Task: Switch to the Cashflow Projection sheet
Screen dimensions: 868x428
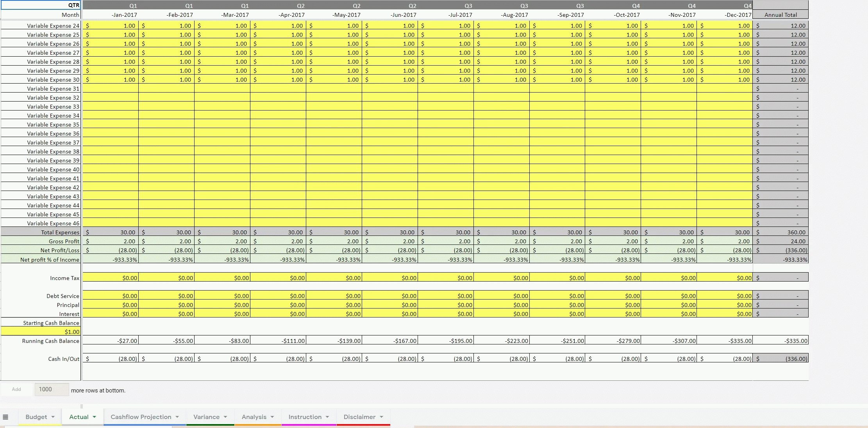Action: 141,417
